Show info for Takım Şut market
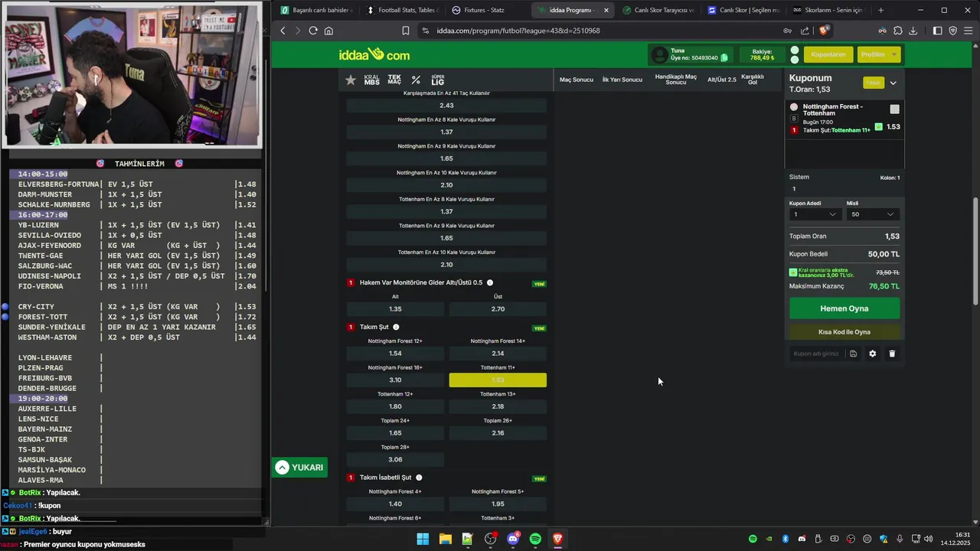Image resolution: width=980 pixels, height=551 pixels. (396, 327)
